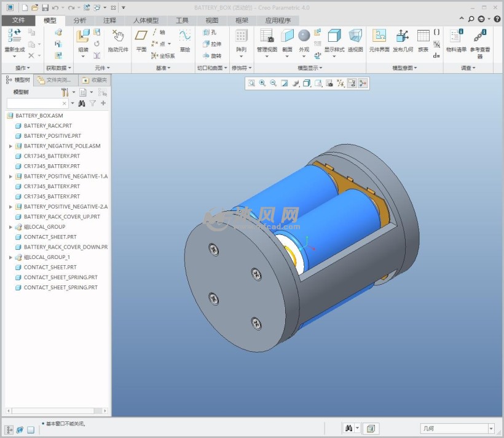The image size is (504, 438).
Task: Click the Section (截面) icon
Action: coord(287,36)
